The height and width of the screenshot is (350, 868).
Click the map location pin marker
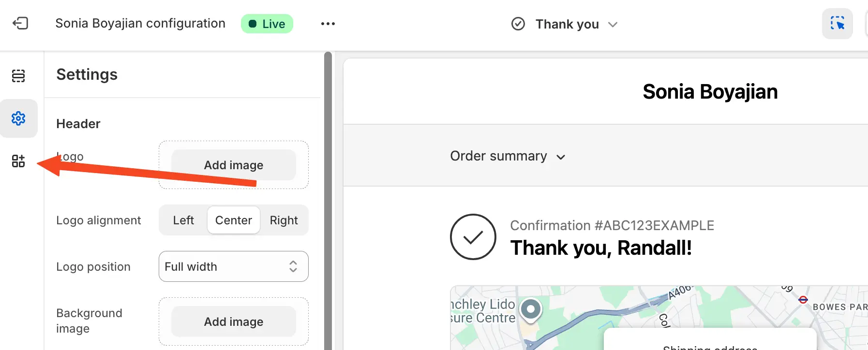tap(531, 309)
